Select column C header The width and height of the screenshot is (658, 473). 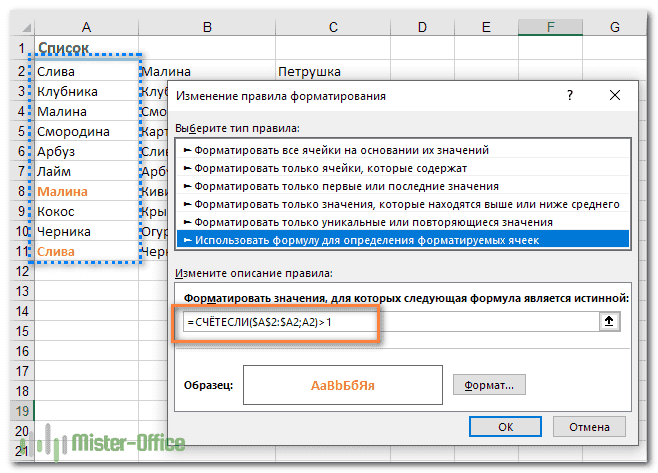point(333,27)
